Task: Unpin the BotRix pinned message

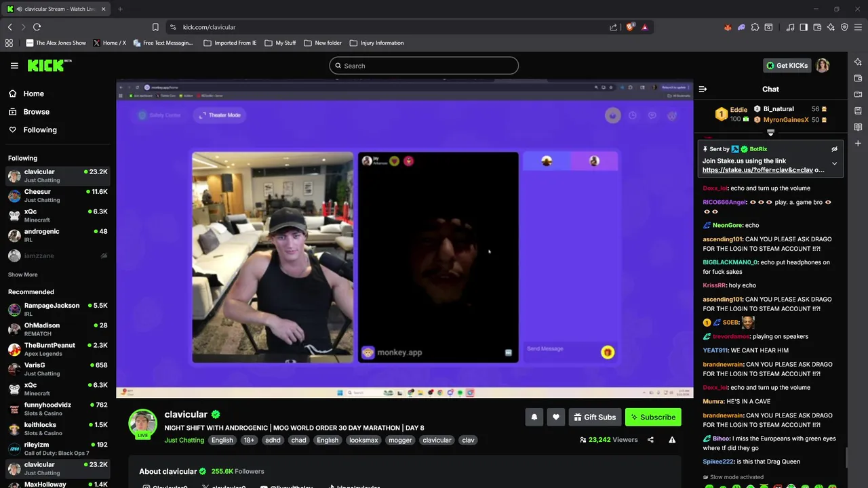Action: (x=834, y=149)
